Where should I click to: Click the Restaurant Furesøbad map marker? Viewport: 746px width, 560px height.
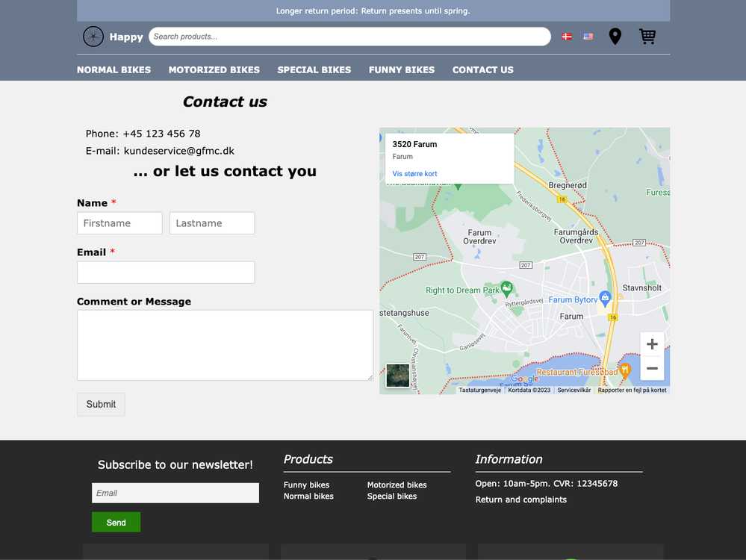[626, 369]
